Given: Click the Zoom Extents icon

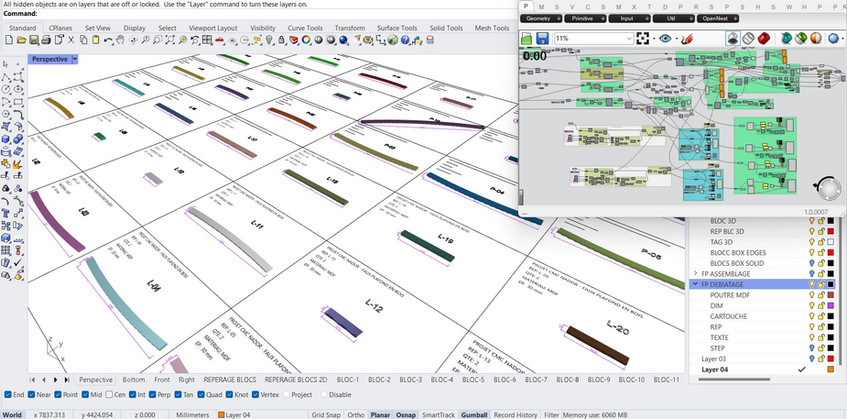Looking at the screenshot, I should 170,40.
